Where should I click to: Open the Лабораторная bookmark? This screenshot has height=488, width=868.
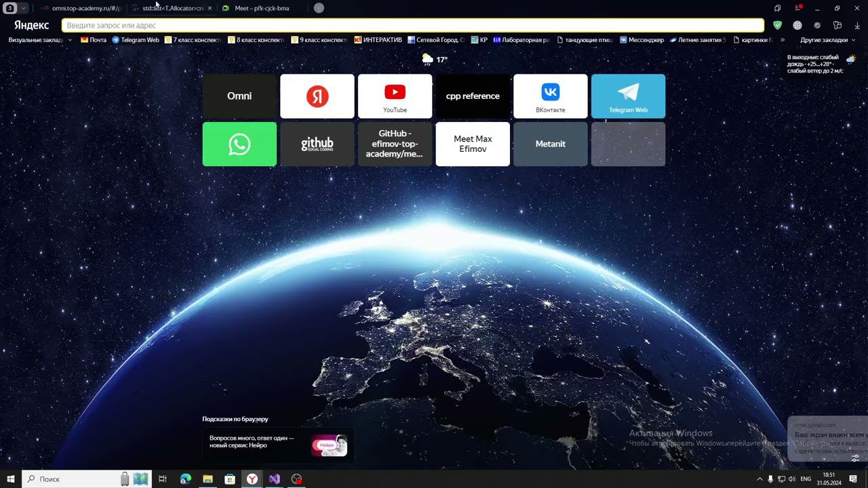click(x=521, y=40)
